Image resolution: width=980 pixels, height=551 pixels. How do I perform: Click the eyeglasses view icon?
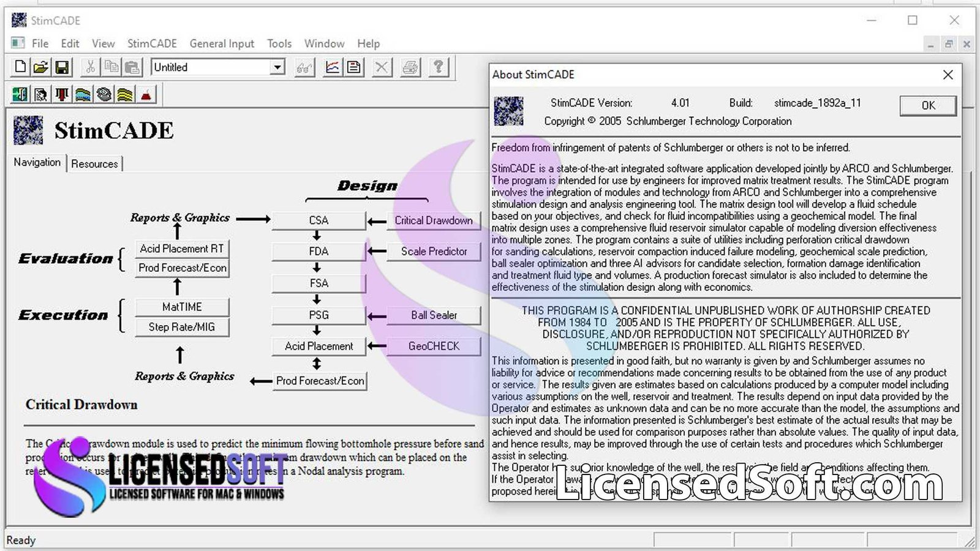click(304, 67)
